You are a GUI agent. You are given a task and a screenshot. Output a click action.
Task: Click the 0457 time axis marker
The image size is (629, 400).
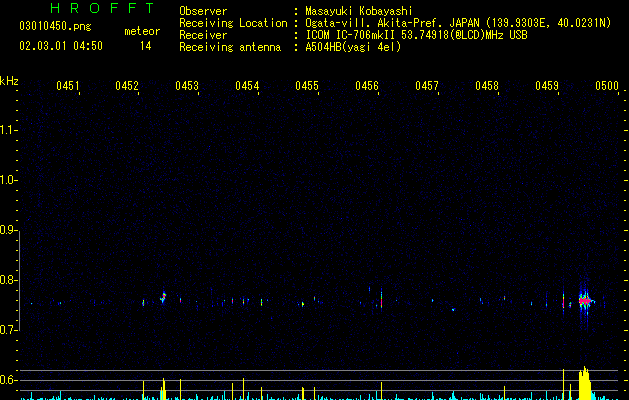pyautogui.click(x=427, y=86)
